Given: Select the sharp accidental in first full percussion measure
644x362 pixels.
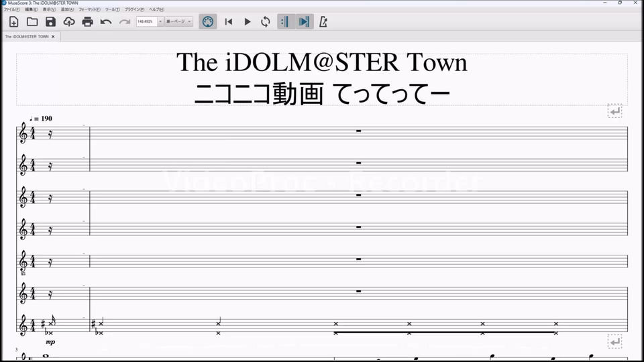Looking at the screenshot, I should tap(93, 324).
